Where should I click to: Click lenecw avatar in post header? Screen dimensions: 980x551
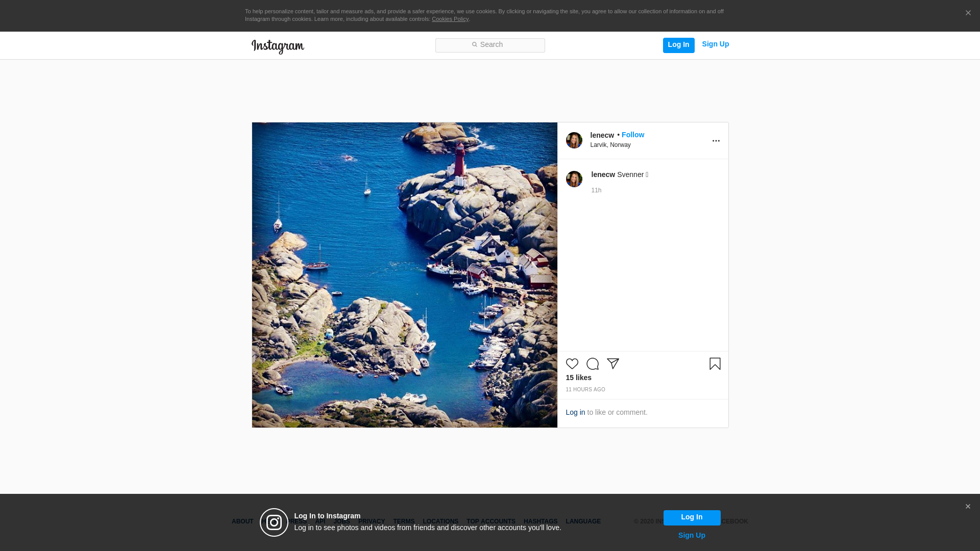(x=574, y=140)
